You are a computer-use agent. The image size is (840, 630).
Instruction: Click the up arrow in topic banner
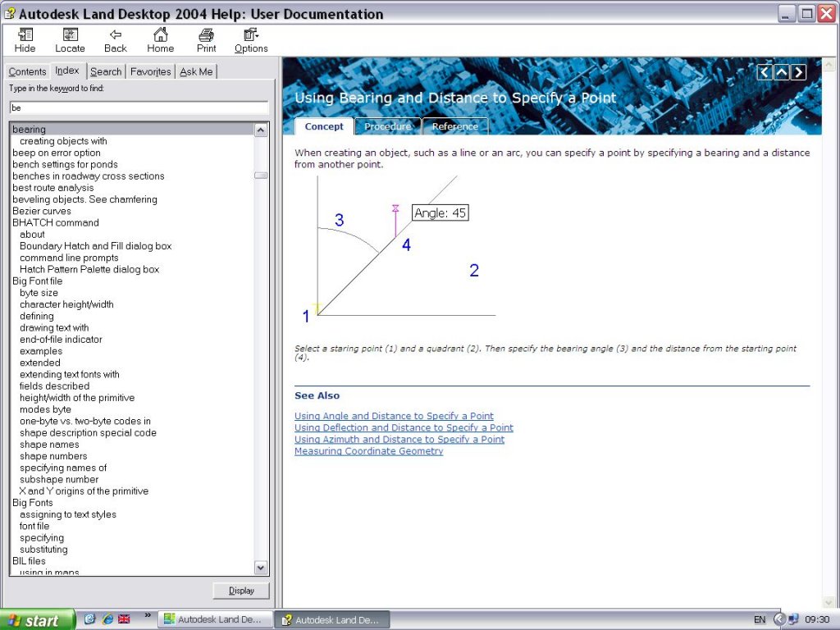(x=782, y=72)
